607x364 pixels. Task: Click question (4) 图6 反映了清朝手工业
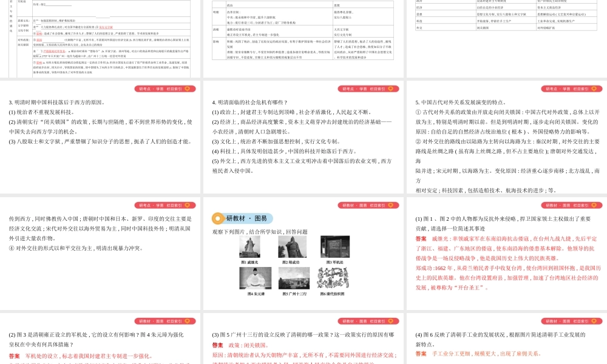click(x=500, y=335)
